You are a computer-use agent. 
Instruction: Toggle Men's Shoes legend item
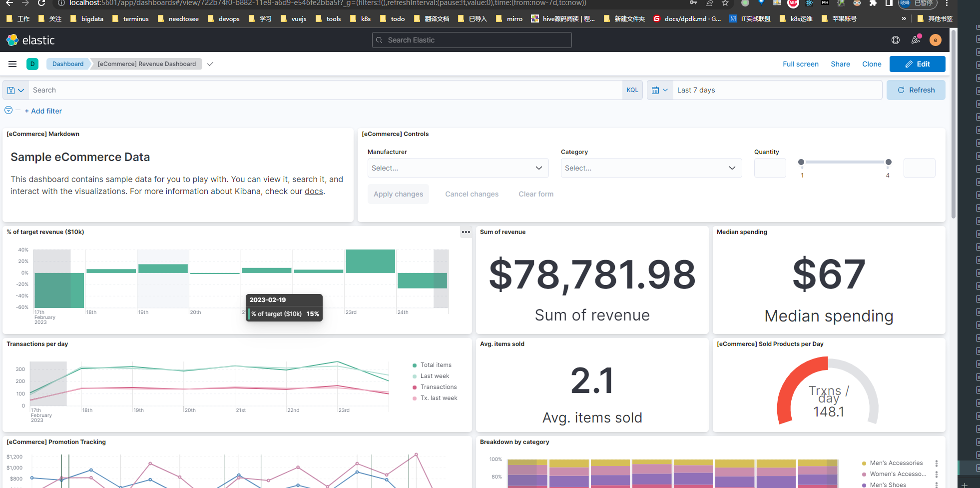click(884, 484)
